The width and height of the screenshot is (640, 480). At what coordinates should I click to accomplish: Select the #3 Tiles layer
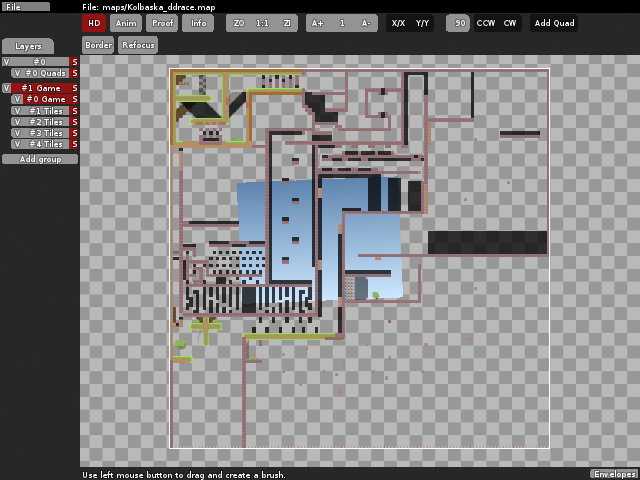(x=45, y=133)
